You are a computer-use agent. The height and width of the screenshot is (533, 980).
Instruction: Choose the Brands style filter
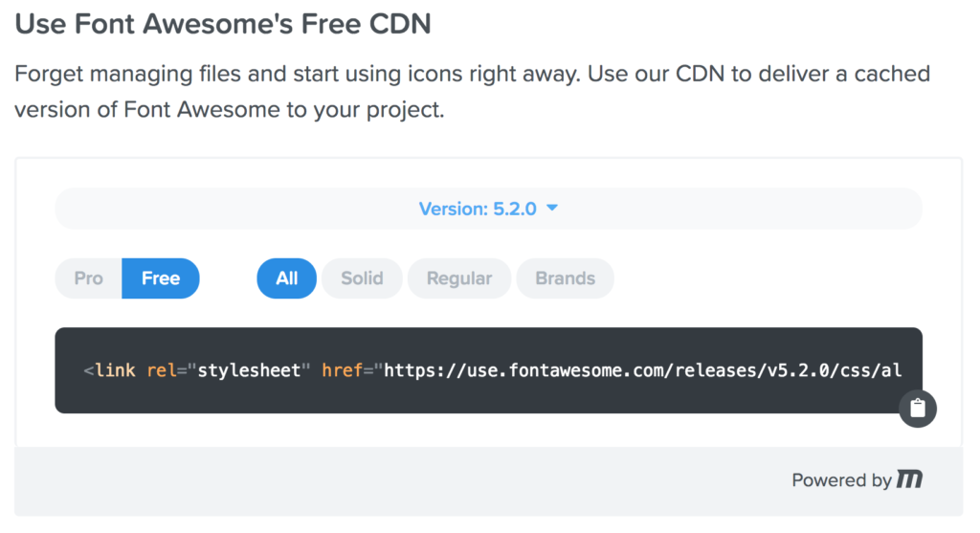565,278
